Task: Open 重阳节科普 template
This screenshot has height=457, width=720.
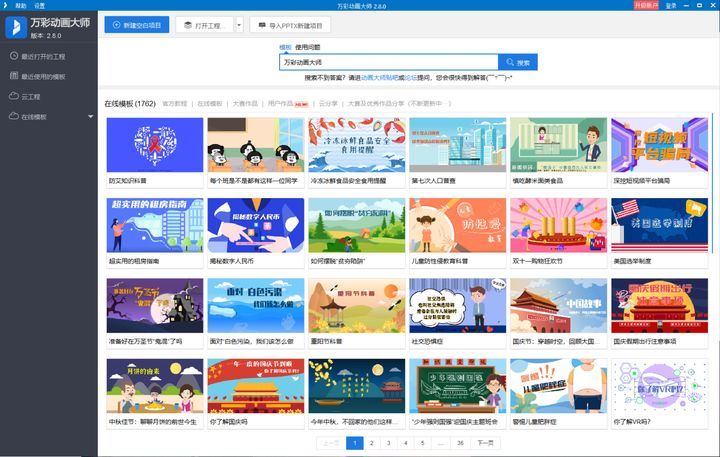Action: coord(357,305)
